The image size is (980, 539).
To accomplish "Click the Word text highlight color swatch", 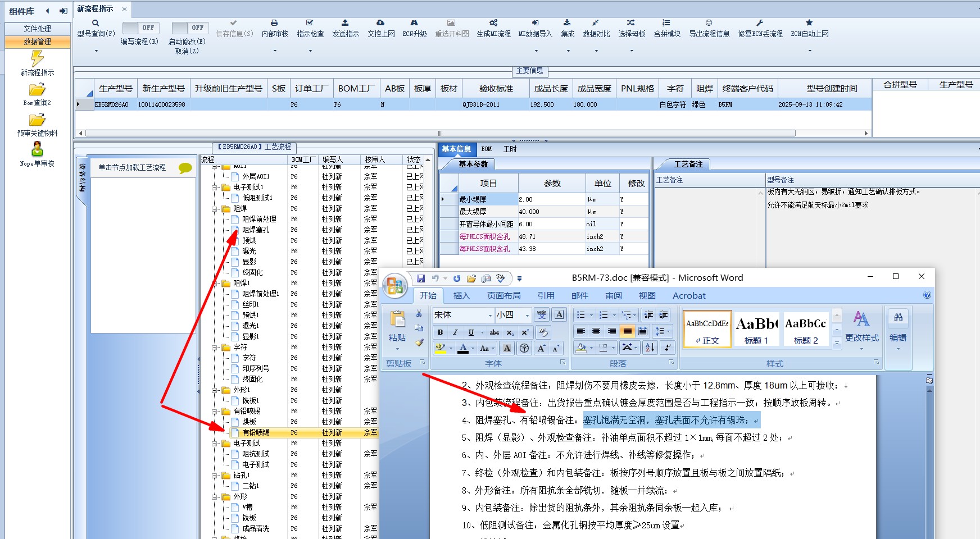I will 441,348.
